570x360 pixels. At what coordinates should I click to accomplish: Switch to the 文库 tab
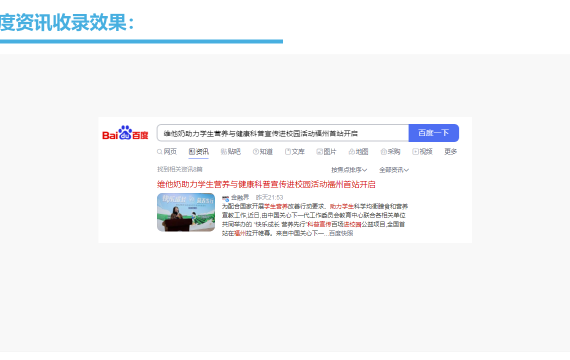[295, 152]
